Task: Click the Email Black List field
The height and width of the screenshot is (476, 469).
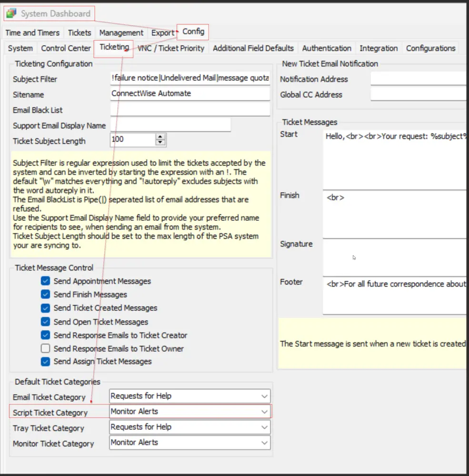Action: click(x=190, y=109)
